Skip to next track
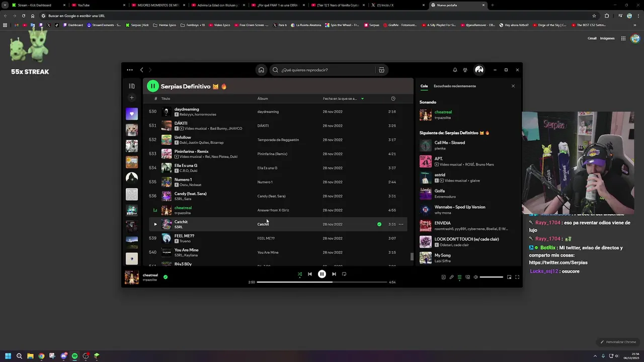Image resolution: width=644 pixels, height=362 pixels. click(x=334, y=274)
